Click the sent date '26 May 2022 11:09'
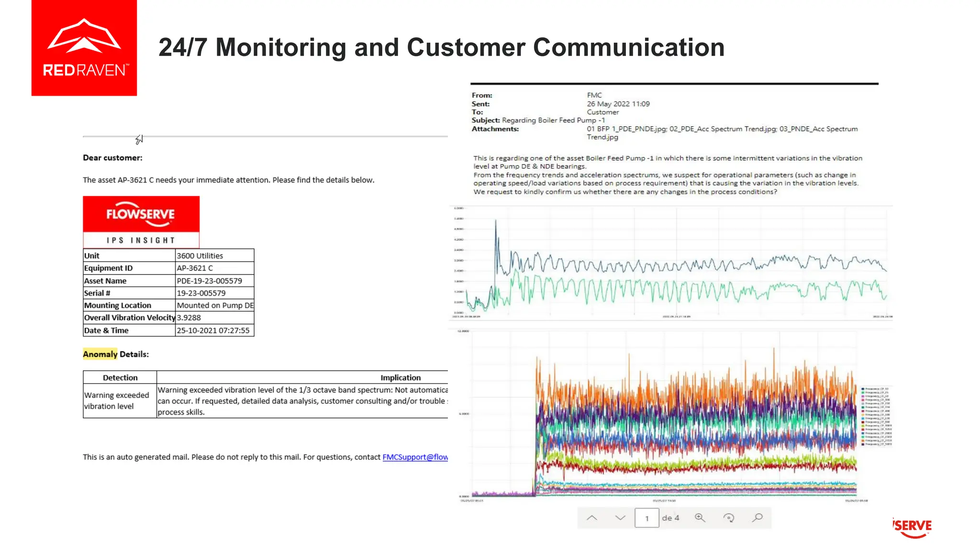Image resolution: width=980 pixels, height=551 pixels. click(x=618, y=104)
